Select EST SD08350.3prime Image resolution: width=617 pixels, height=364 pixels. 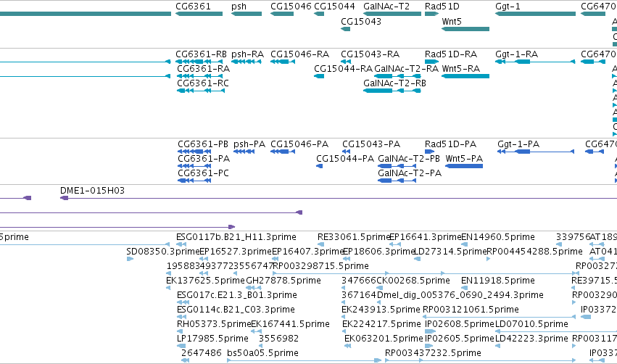click(130, 259)
